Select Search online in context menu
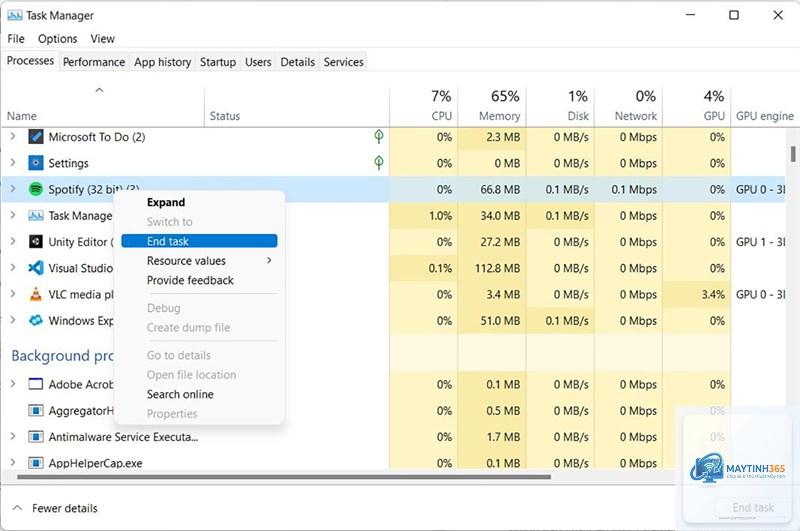This screenshot has width=800, height=531. 199,394
